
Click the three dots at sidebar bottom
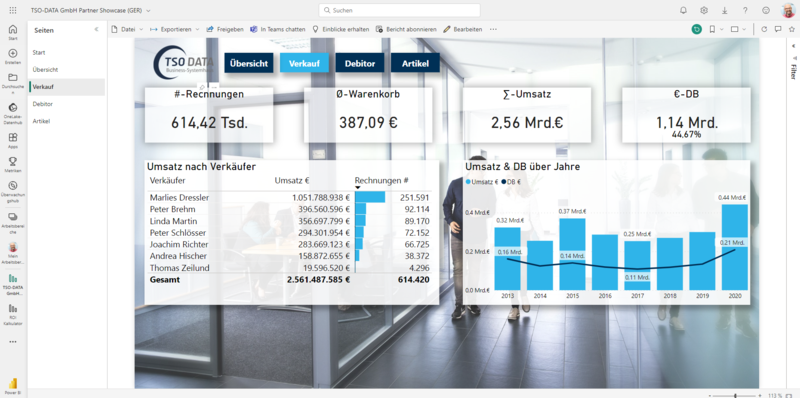[x=13, y=342]
